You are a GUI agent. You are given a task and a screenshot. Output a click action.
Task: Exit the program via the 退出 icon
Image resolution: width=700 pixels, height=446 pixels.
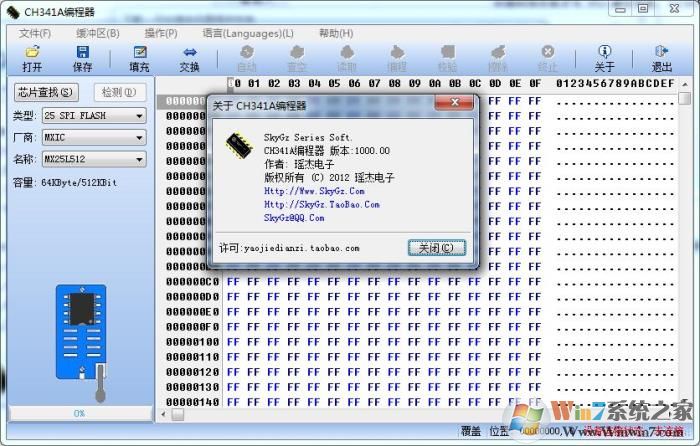661,58
